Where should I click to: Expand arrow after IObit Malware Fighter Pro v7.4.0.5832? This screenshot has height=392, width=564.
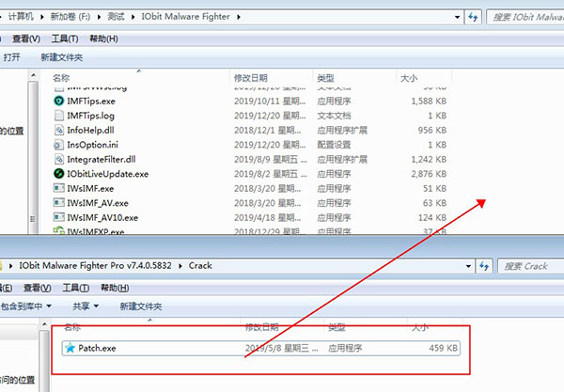[x=180, y=266]
